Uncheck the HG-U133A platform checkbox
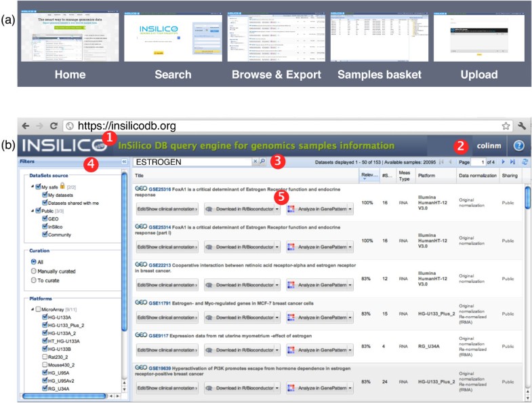Viewport: 532px width, 403px height. coord(45,317)
